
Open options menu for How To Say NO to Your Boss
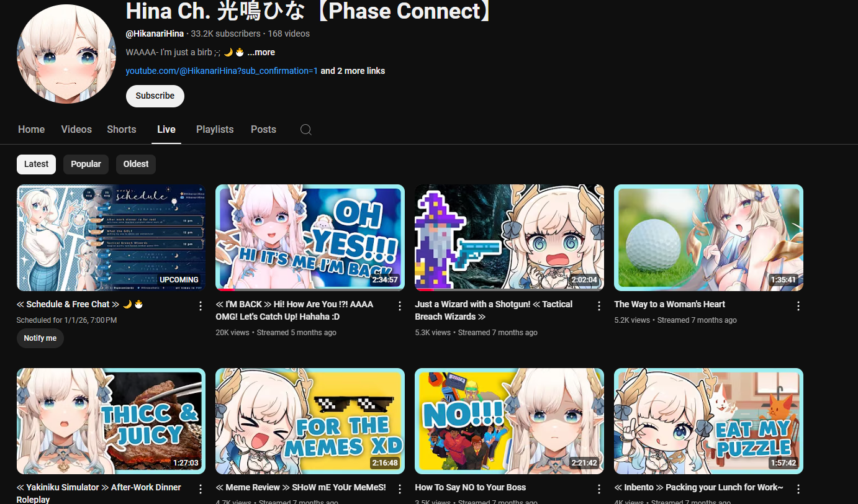coord(599,489)
